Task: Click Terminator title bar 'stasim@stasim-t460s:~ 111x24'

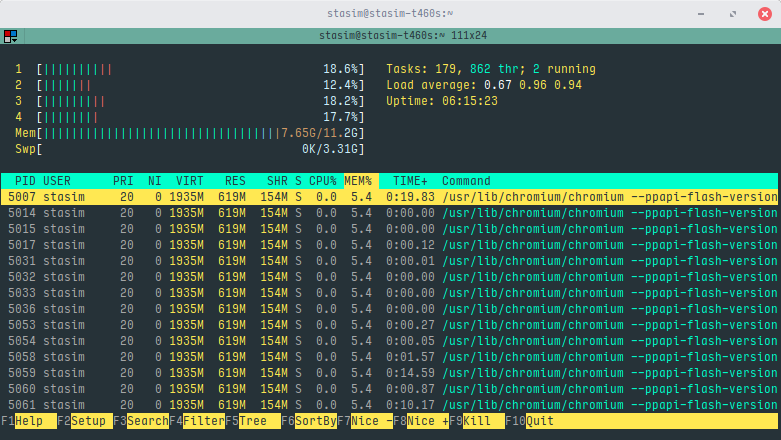Action: point(402,36)
